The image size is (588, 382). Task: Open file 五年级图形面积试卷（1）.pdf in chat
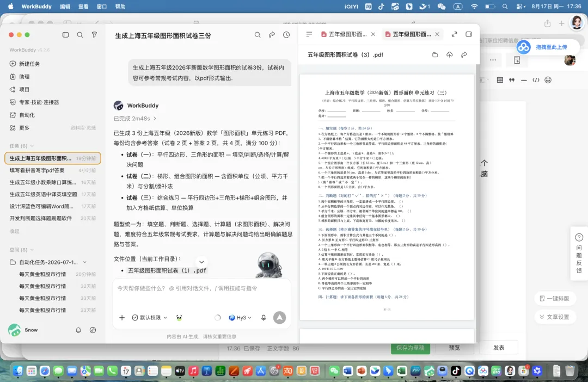[167, 270]
